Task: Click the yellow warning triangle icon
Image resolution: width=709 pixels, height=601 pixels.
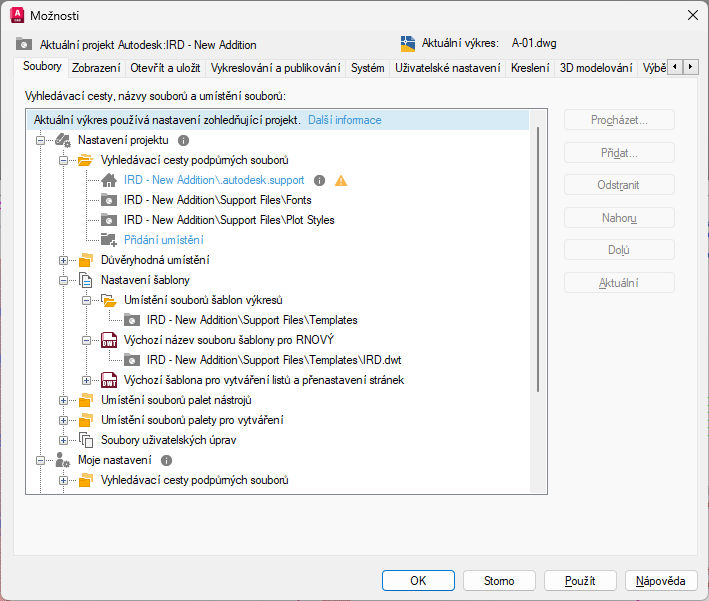Action: click(341, 181)
